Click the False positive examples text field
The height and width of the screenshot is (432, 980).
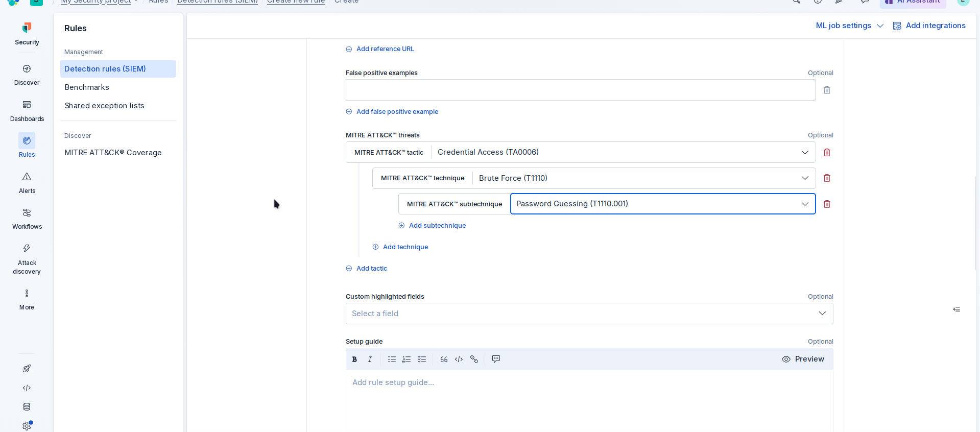[580, 90]
